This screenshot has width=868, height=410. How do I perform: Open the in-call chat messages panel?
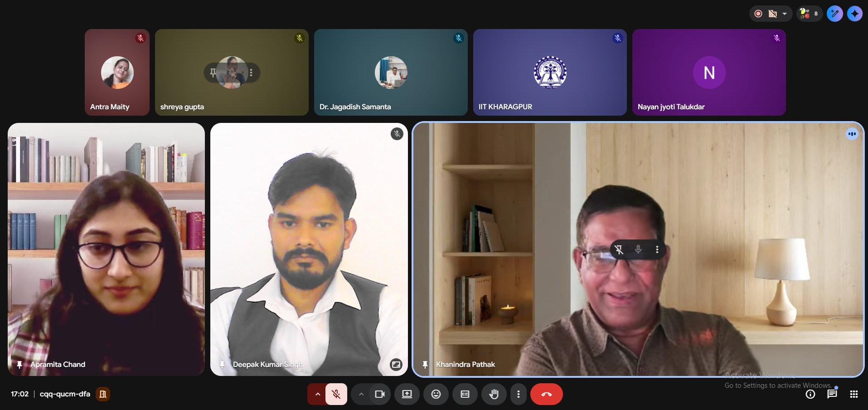click(x=832, y=394)
